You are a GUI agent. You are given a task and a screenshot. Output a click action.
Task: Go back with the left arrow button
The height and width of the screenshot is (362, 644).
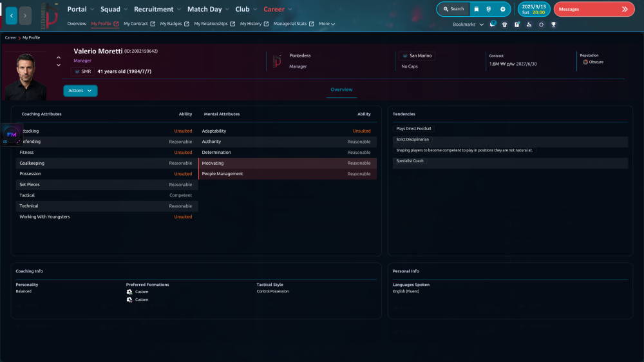[12, 15]
